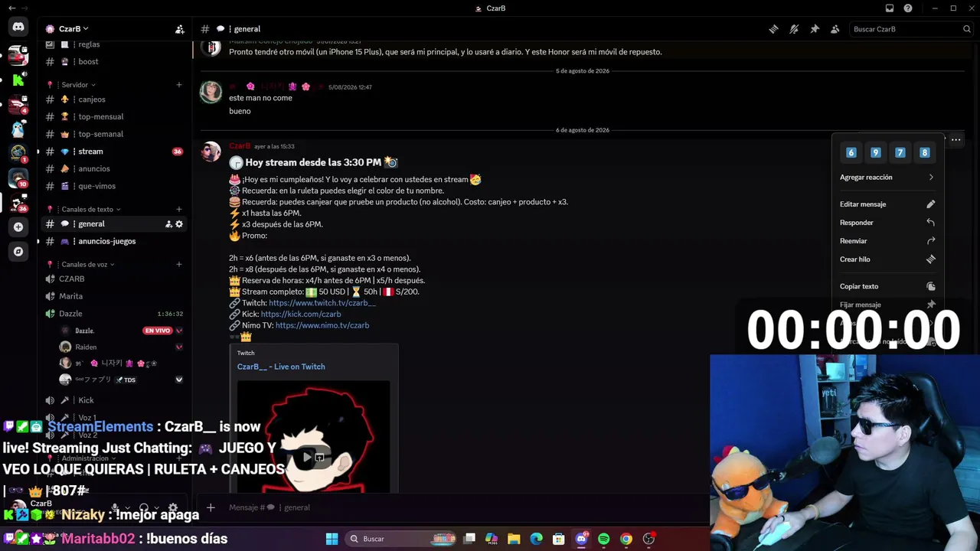
Task: Add a channel to Canales de voz
Action: 179,265
